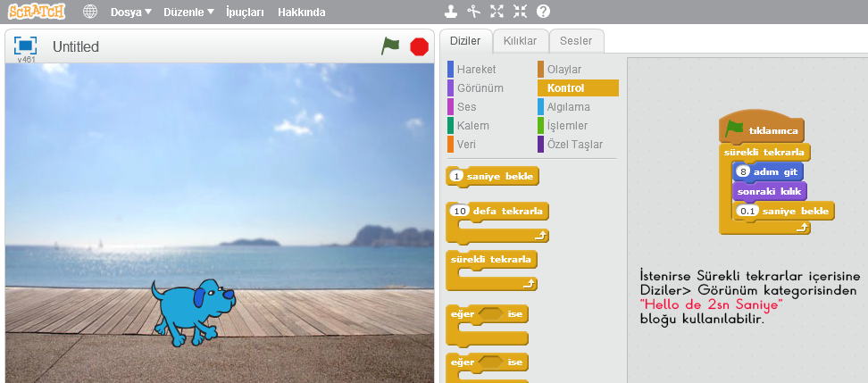Screen dimensions: 868x383
Task: Edit the 0.1 value in script
Action: [747, 212]
